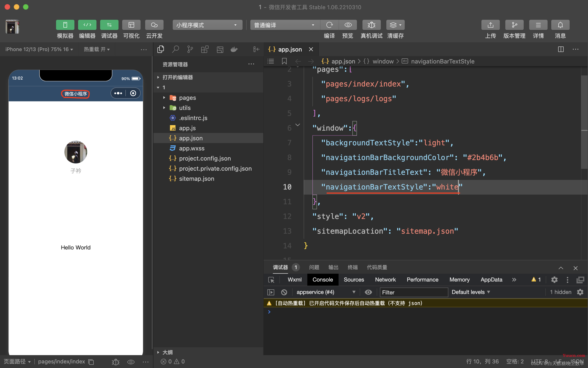Open the Docker whale icon in sidebar

click(234, 49)
